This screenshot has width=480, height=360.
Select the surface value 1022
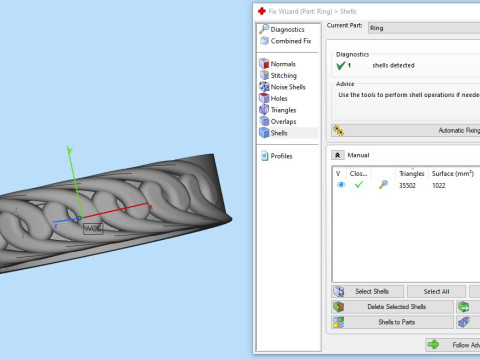tap(439, 185)
